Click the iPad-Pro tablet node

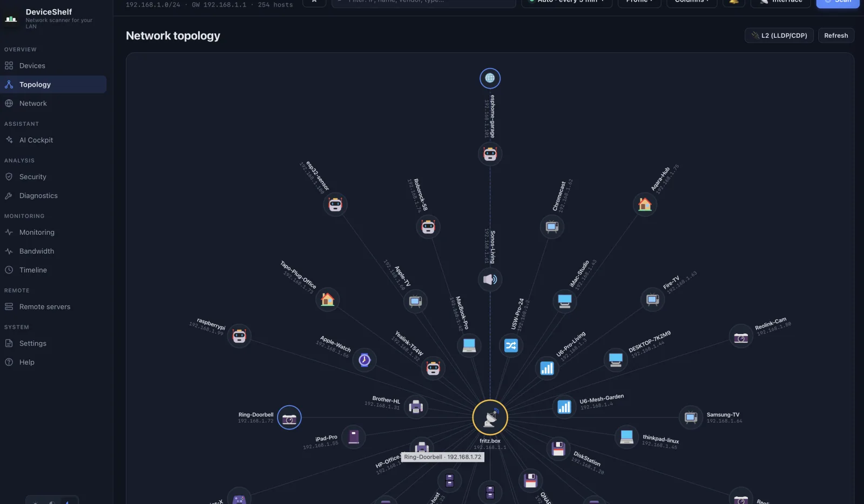tap(354, 437)
